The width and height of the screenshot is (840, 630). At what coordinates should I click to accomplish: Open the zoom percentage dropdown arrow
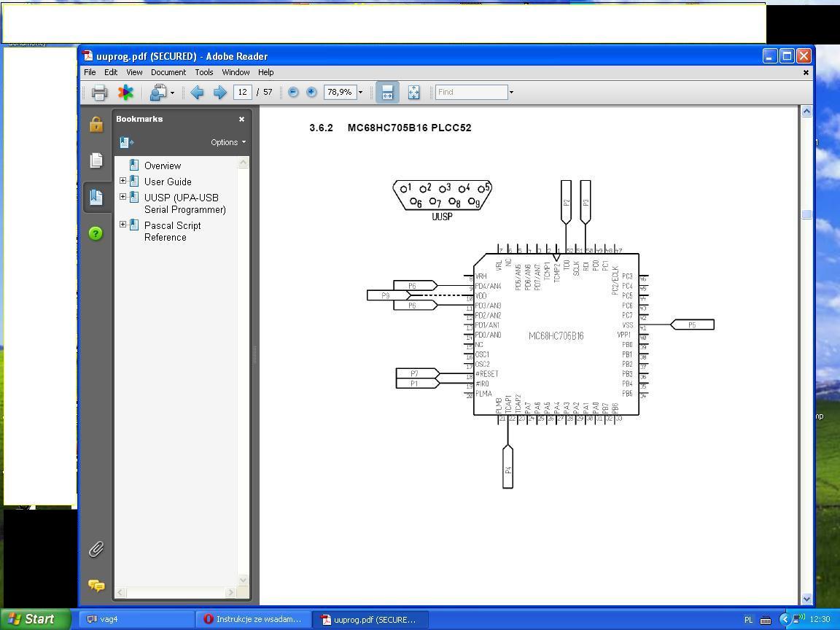point(360,92)
